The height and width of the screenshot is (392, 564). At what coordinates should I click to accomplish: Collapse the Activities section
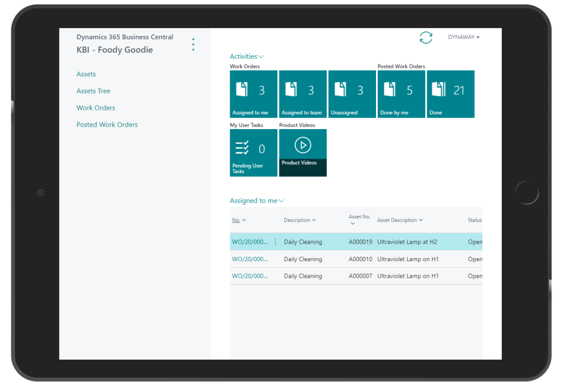pos(261,56)
